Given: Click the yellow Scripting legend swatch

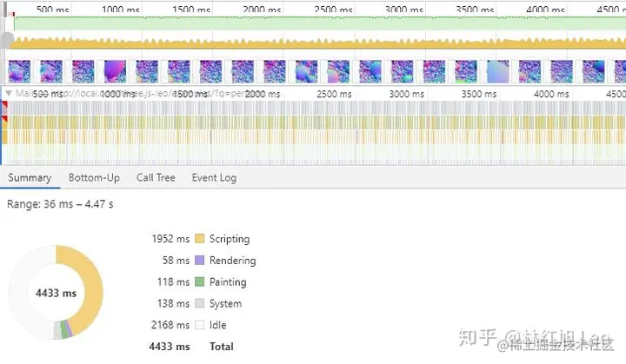Looking at the screenshot, I should point(200,239).
